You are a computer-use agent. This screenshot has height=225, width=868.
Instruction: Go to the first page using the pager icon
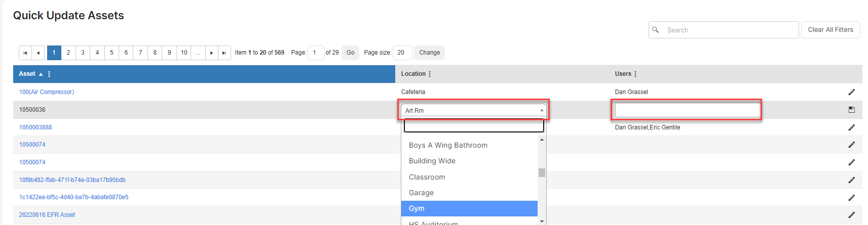(25, 53)
